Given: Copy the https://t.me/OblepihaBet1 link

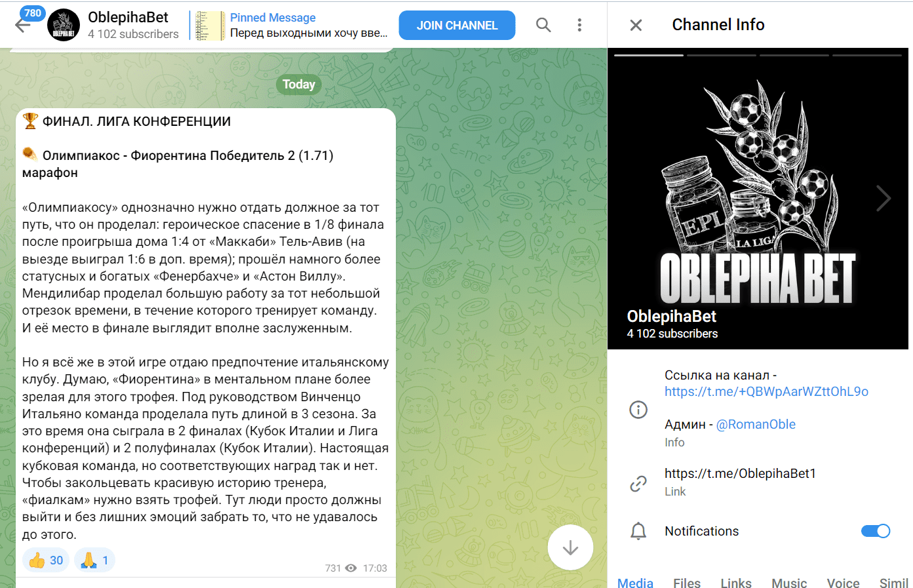Looking at the screenshot, I should (x=740, y=473).
